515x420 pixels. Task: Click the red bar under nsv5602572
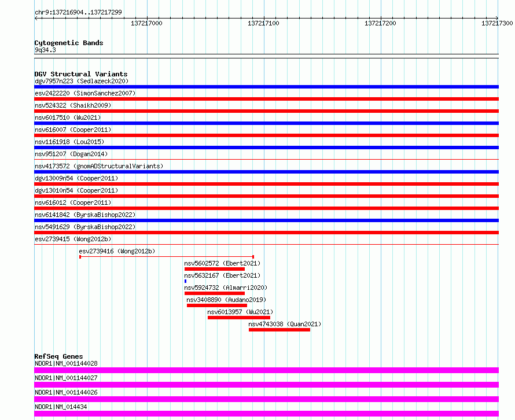pyautogui.click(x=215, y=269)
